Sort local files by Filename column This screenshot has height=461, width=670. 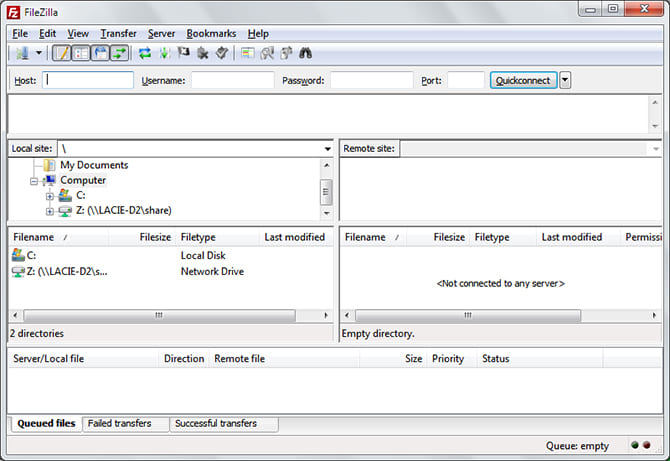click(x=59, y=237)
